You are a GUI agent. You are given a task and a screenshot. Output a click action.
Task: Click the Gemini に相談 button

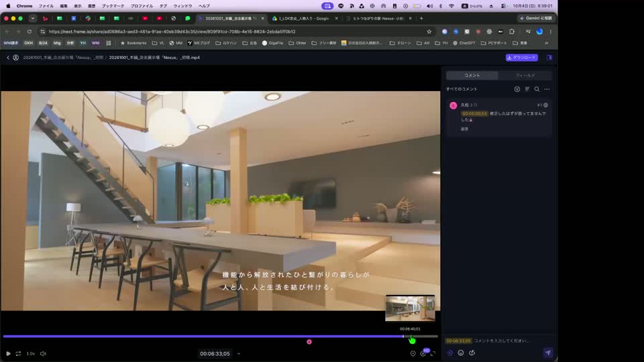tap(536, 18)
